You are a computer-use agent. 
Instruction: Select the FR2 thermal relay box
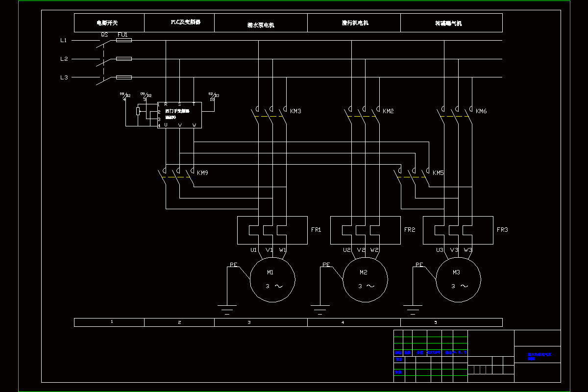pos(366,230)
